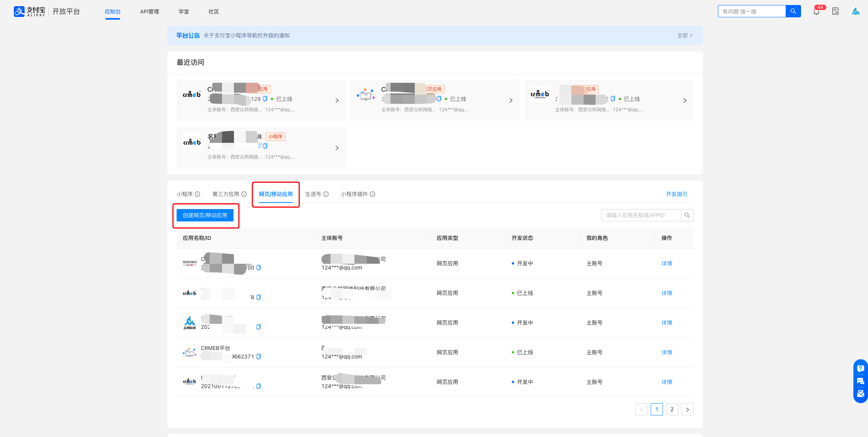Click the blue search magnifier button
The height and width of the screenshot is (437, 868).
pyautogui.click(x=793, y=11)
